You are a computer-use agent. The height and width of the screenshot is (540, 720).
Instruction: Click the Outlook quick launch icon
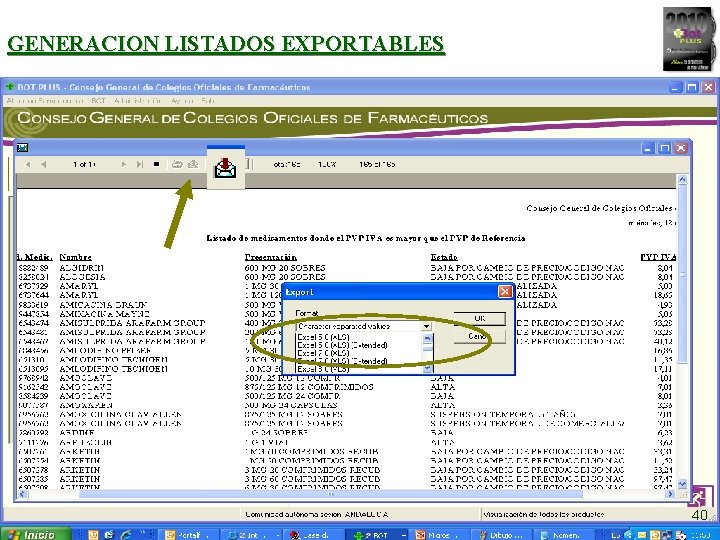94,534
